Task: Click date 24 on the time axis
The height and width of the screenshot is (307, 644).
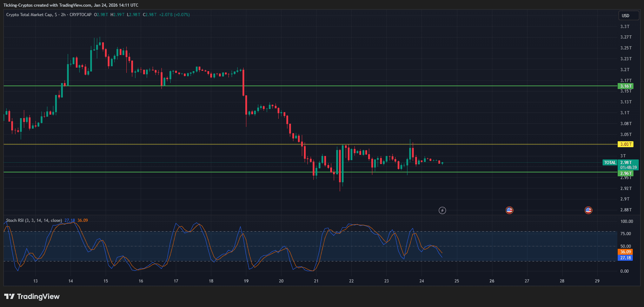Action: pos(421,281)
